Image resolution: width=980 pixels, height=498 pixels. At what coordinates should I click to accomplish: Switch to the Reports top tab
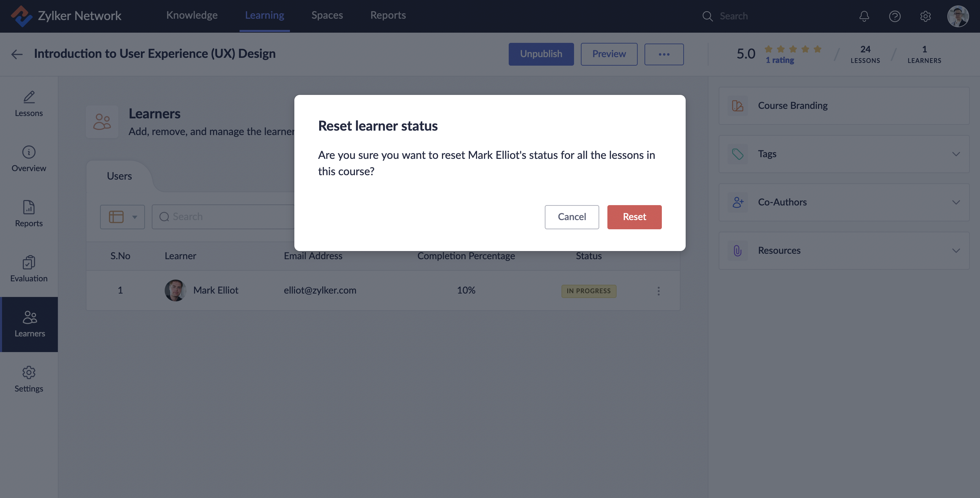[x=388, y=15]
